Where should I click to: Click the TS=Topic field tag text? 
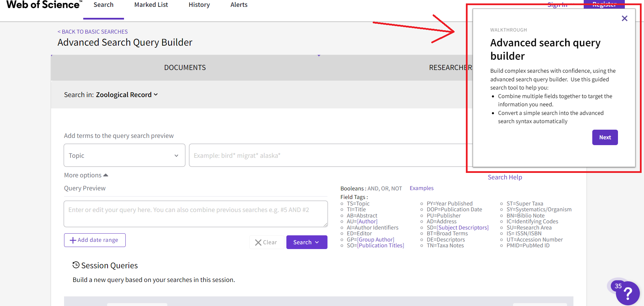coord(358,203)
